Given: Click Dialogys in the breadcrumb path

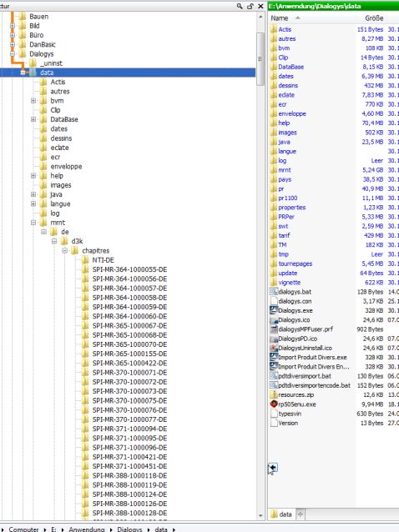Looking at the screenshot, I should coord(129,529).
